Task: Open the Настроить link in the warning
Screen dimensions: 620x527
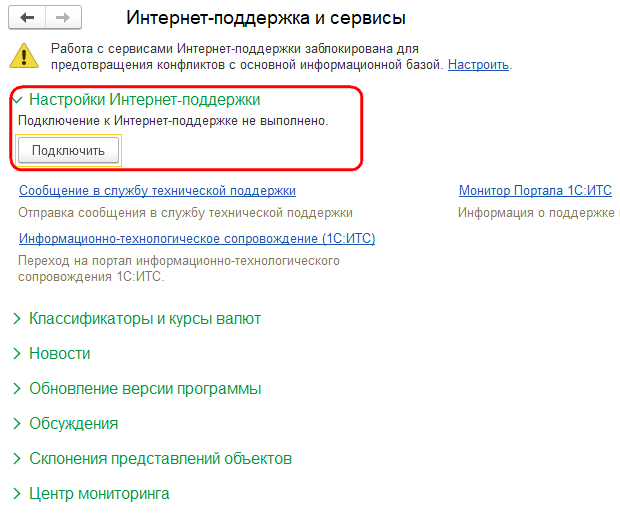Action: (x=478, y=64)
